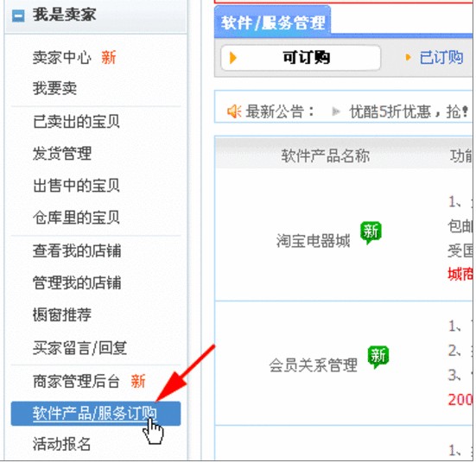Collapse the 我是卖家 section minus icon
The image size is (476, 463).
[18, 16]
